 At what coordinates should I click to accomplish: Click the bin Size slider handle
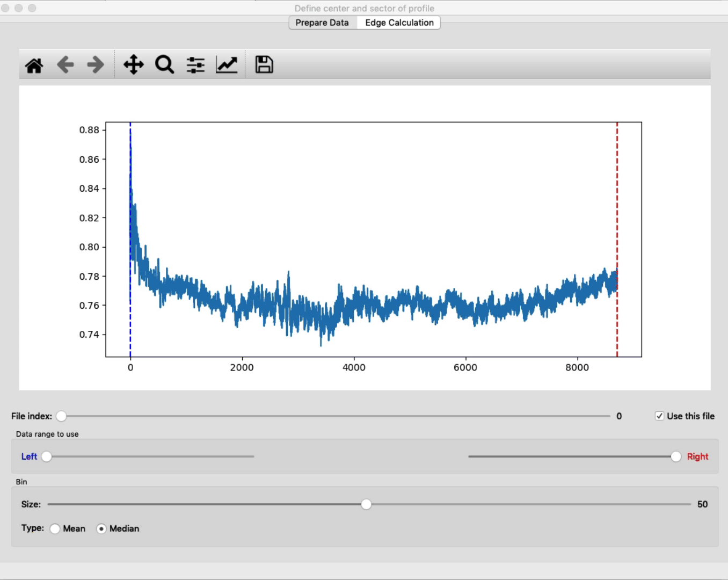tap(366, 504)
